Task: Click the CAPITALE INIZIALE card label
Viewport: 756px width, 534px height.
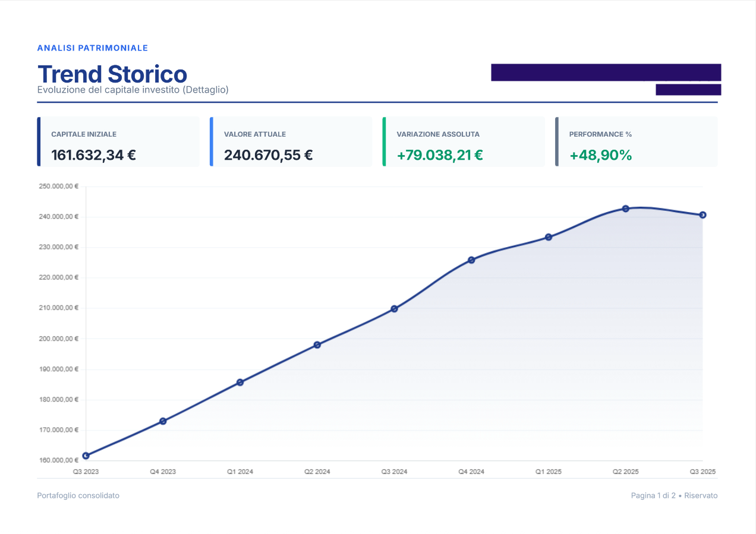Action: [84, 134]
